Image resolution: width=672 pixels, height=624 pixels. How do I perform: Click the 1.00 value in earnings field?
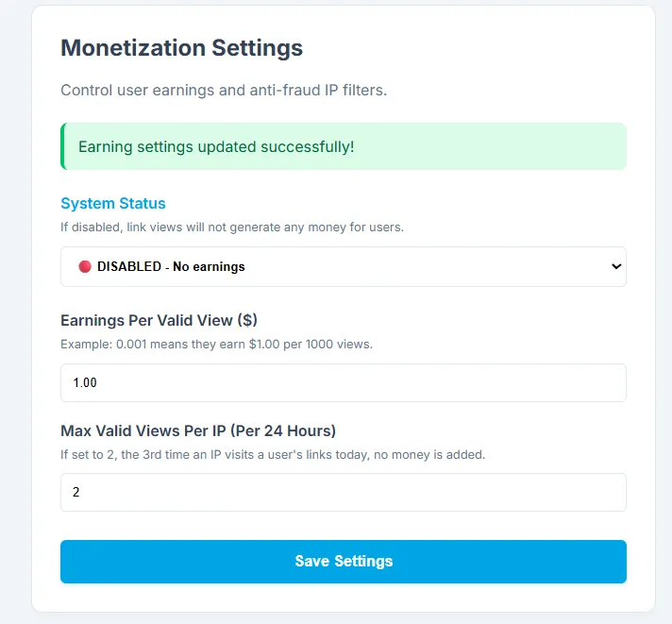click(85, 382)
